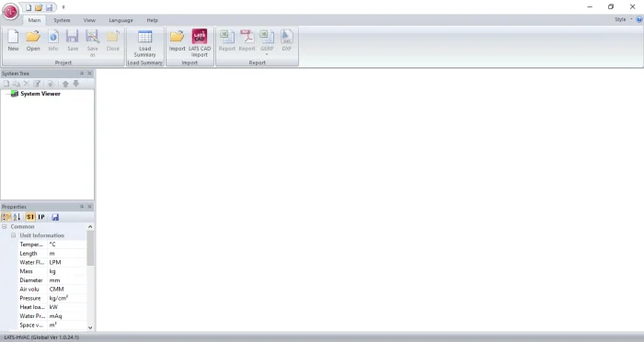The width and height of the screenshot is (644, 342).
Task: Click New document icon in quick access toolbar
Action: (x=29, y=7)
